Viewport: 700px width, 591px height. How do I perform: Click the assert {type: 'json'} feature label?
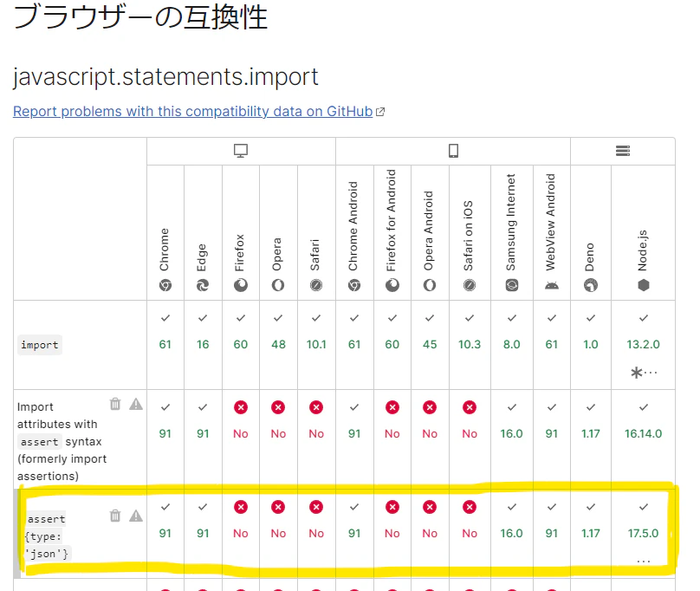pyautogui.click(x=47, y=536)
